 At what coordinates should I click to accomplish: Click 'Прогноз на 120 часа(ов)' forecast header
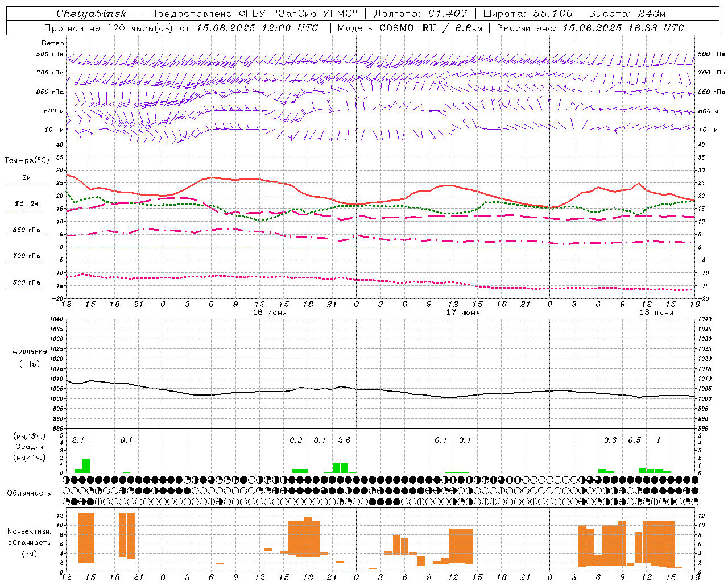point(109,28)
